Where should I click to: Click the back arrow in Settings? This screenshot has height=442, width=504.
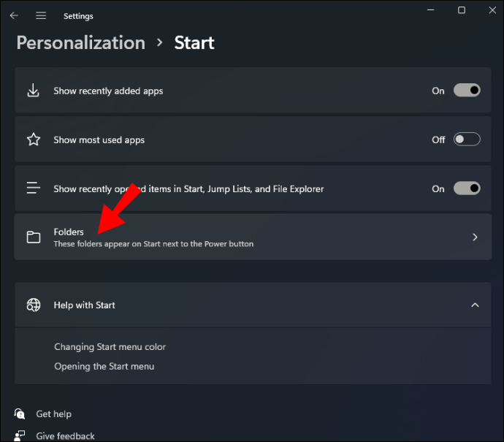[x=14, y=15]
